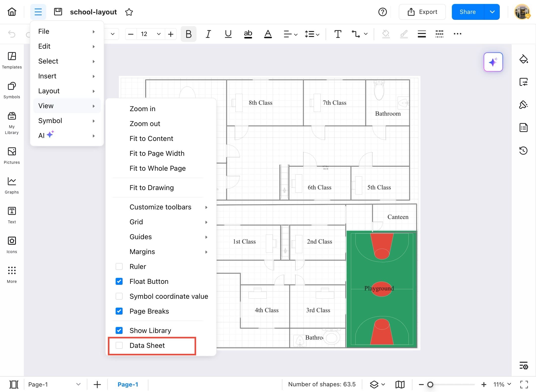Enter fullscreen mode from status bar
536x392 pixels.
click(524, 385)
